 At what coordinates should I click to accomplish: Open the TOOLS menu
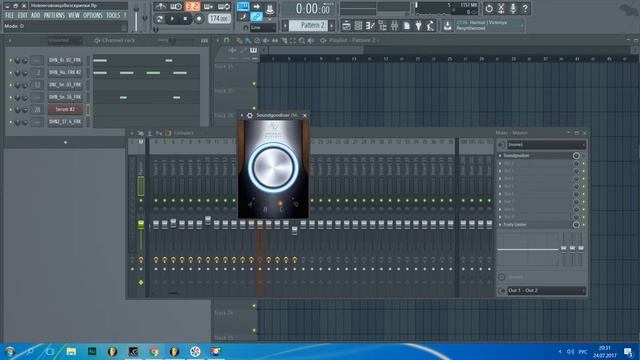pyautogui.click(x=113, y=16)
